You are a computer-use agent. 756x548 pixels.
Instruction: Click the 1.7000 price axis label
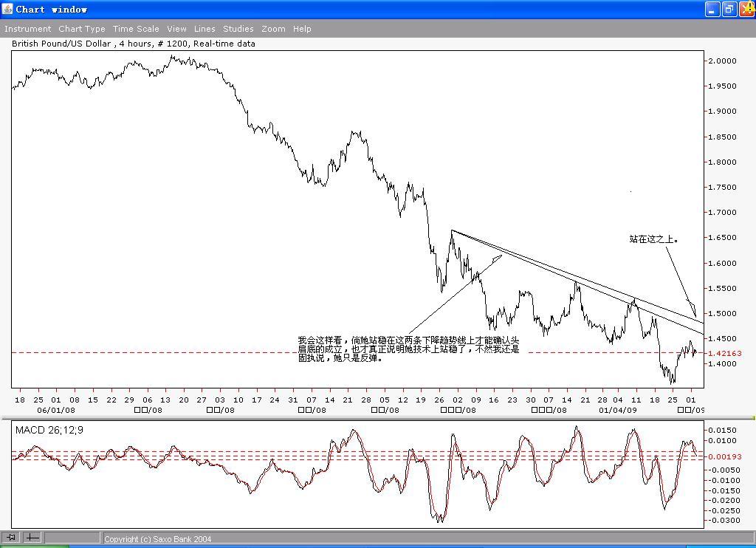(722, 212)
